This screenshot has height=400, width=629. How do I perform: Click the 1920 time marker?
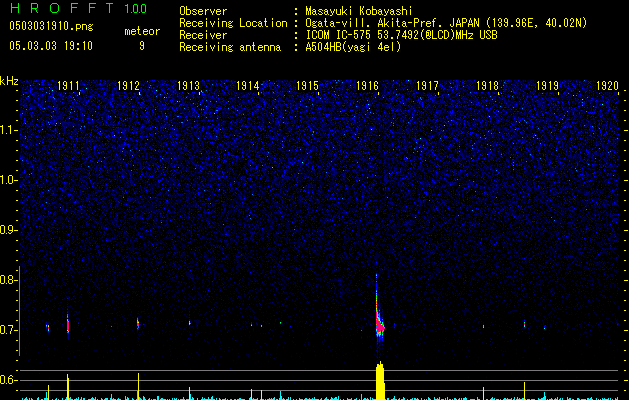(606, 86)
